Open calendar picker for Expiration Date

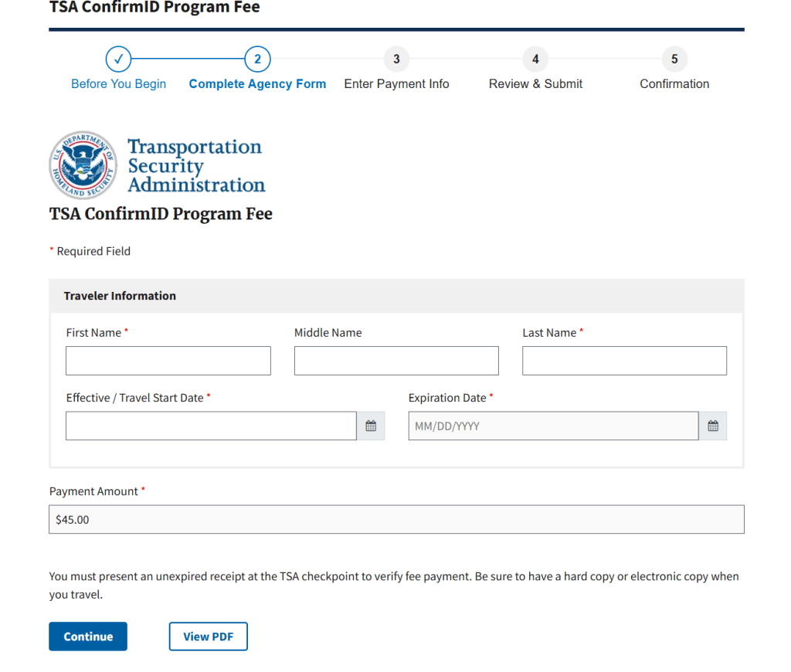click(713, 426)
